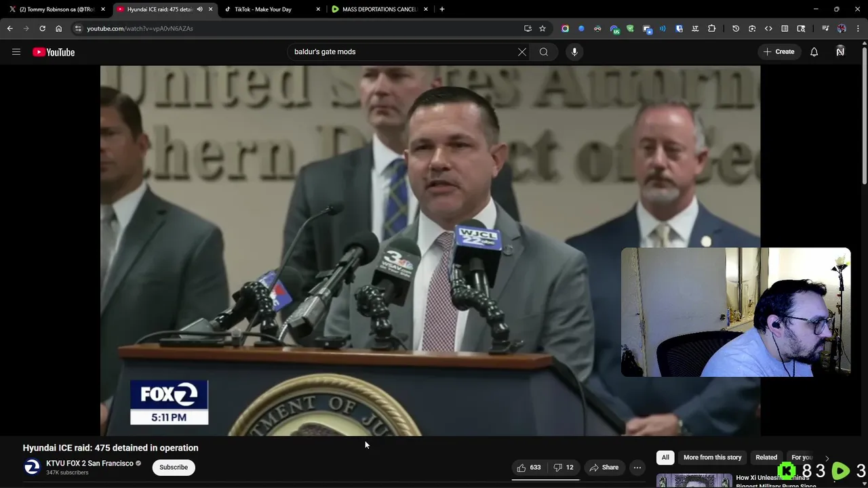Close the TikTok tab

coord(318,9)
